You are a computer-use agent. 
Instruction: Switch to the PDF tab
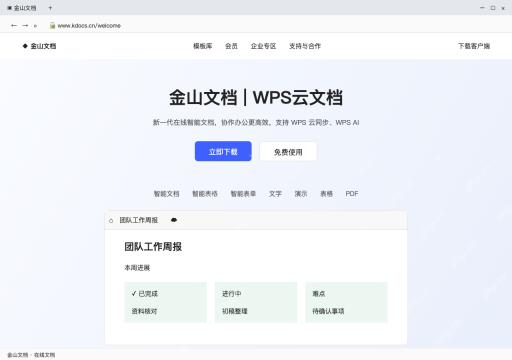click(352, 194)
